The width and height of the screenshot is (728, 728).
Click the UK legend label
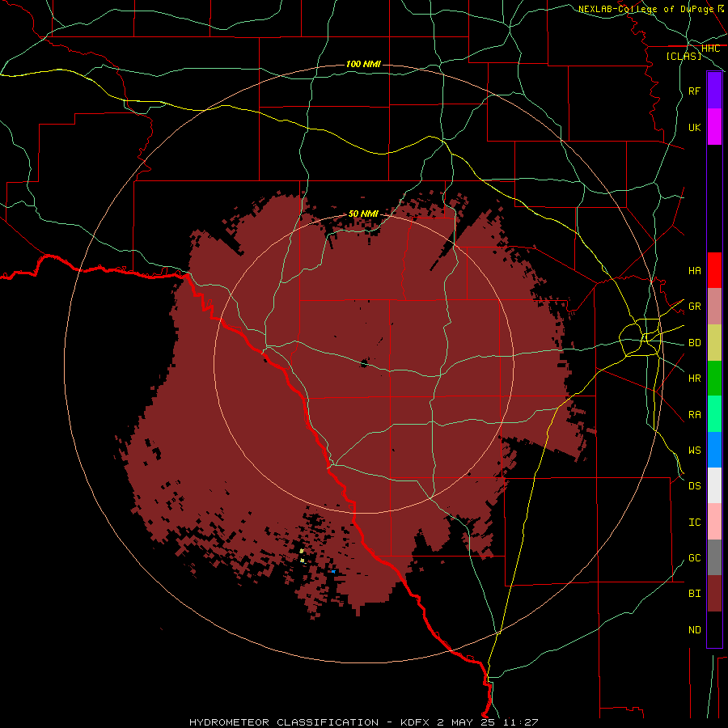695,127
